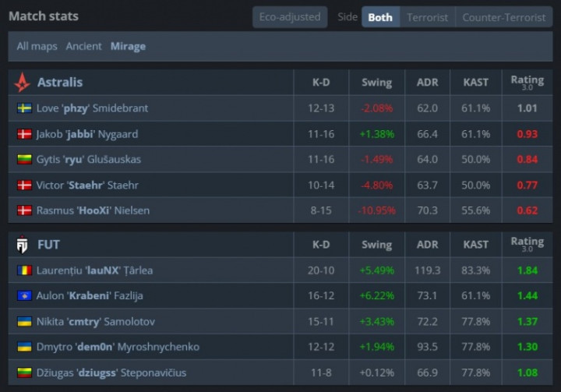
Task: Select the Mirage map tab
Action: tap(128, 46)
